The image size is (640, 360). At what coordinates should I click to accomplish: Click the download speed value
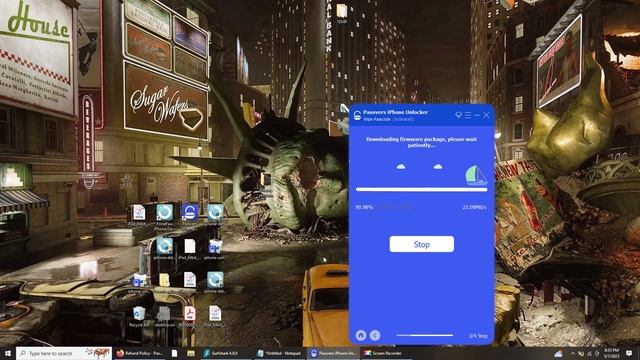click(x=474, y=207)
